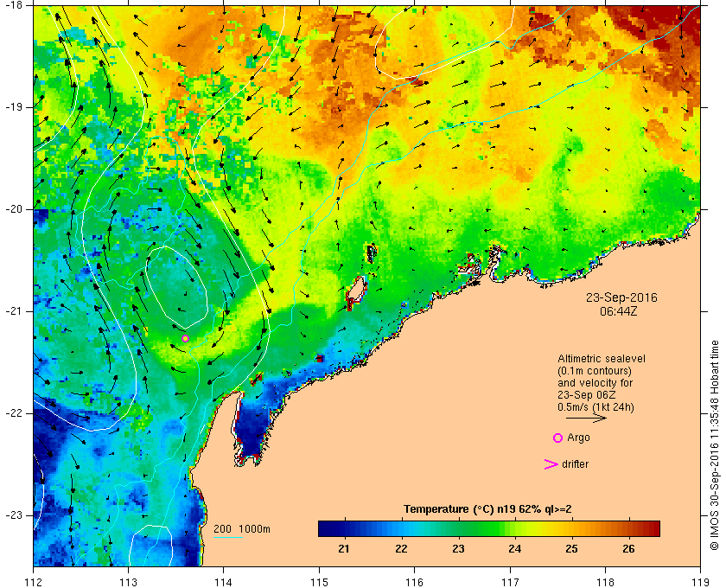
Task: Select the '23-Sep-2016' date text
Action: tap(621, 297)
